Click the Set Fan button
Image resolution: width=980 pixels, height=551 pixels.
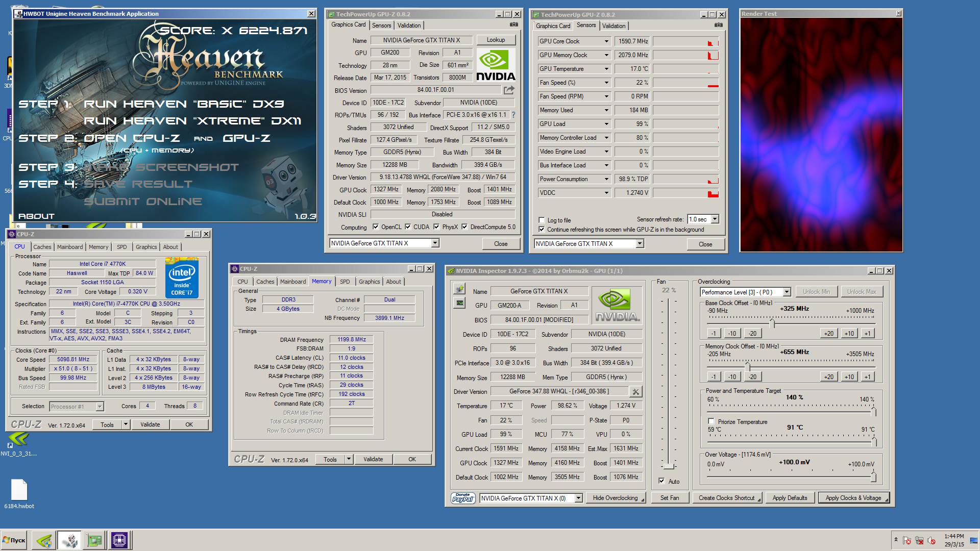[669, 498]
